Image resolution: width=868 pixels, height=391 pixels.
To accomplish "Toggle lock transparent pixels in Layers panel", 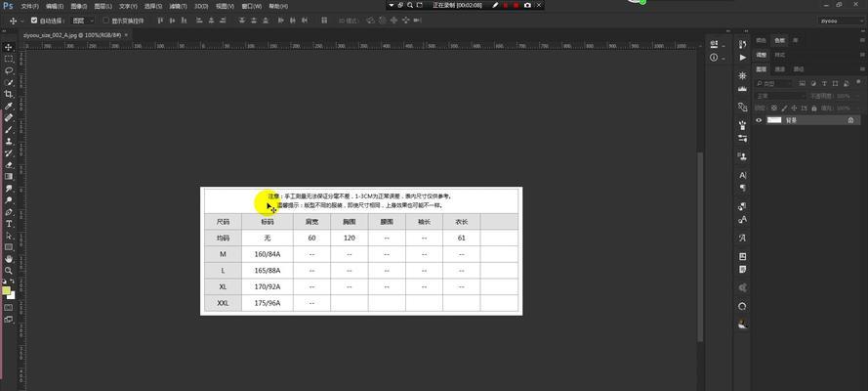I will pyautogui.click(x=774, y=108).
